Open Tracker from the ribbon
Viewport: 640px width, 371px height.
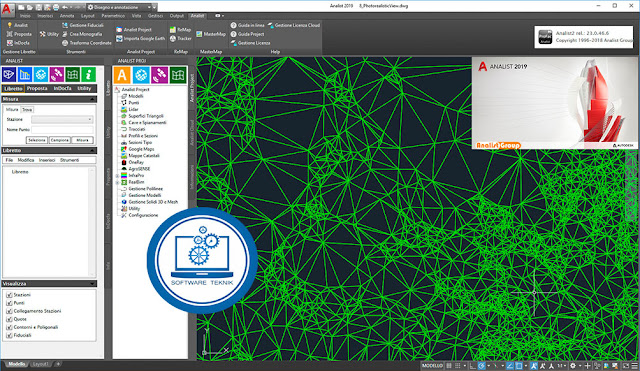[180, 38]
